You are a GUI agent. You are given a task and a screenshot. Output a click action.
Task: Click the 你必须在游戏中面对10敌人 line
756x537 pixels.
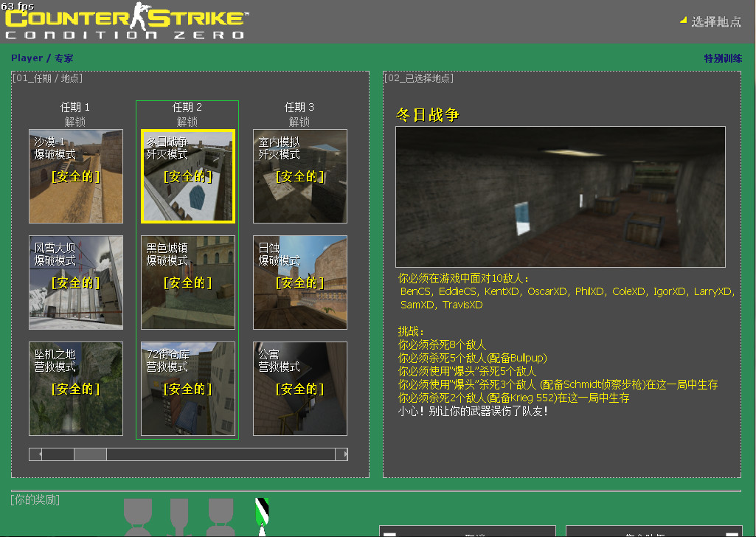(x=463, y=278)
